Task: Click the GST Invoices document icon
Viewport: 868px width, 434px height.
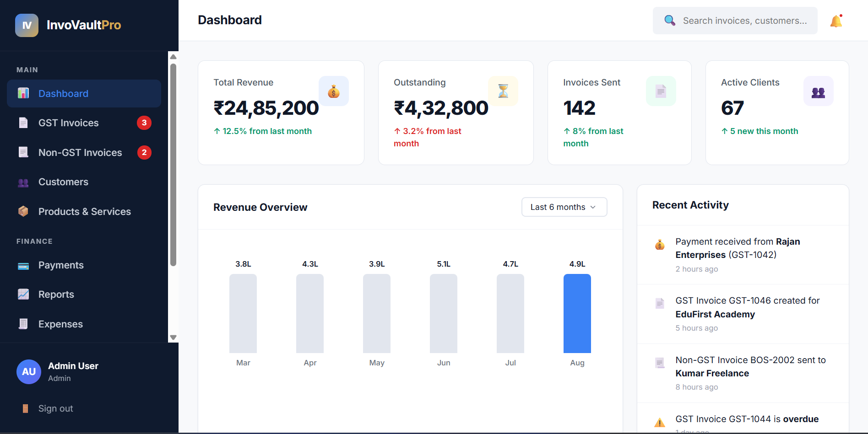Action: (23, 123)
